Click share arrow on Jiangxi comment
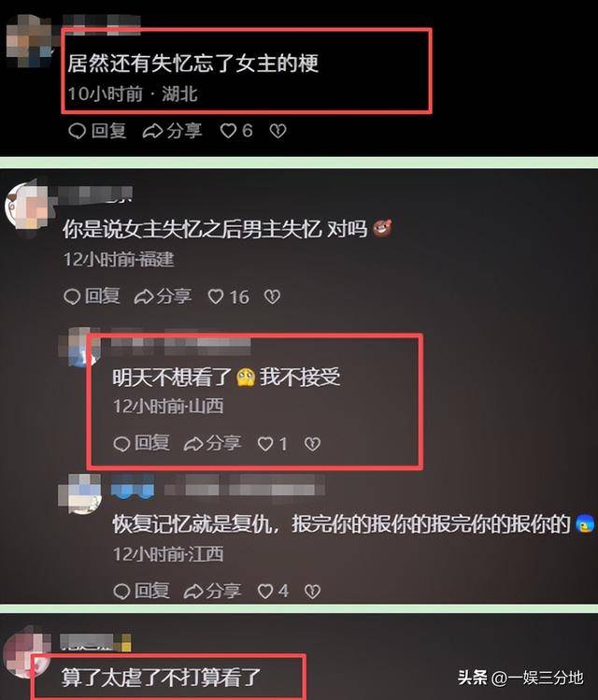 [x=193, y=592]
